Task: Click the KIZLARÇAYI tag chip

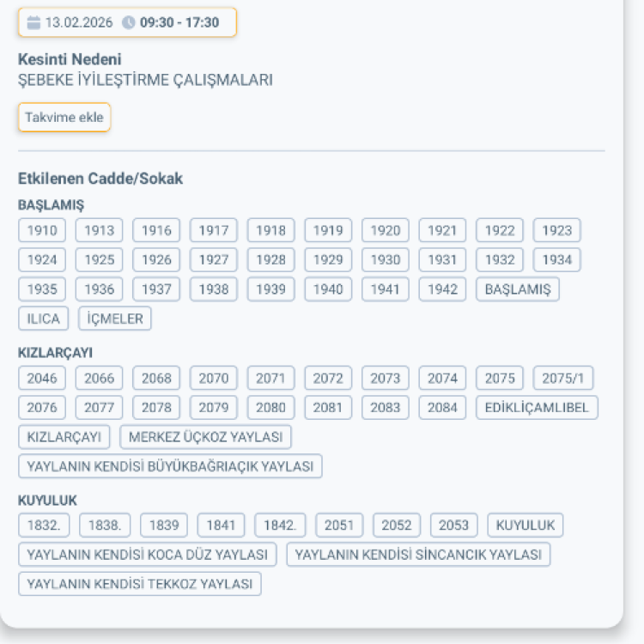Action: click(64, 437)
